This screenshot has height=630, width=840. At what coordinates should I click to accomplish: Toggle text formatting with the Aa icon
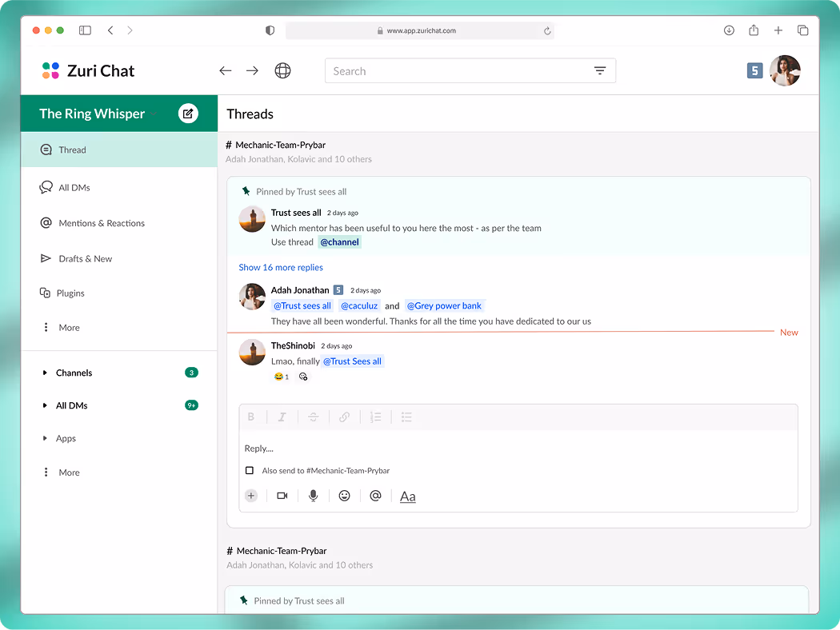coord(408,496)
